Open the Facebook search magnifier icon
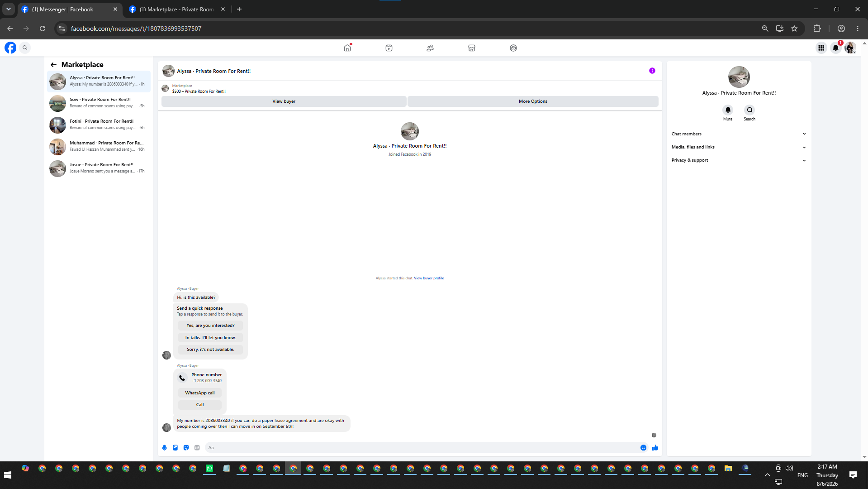The image size is (868, 489). [x=25, y=48]
